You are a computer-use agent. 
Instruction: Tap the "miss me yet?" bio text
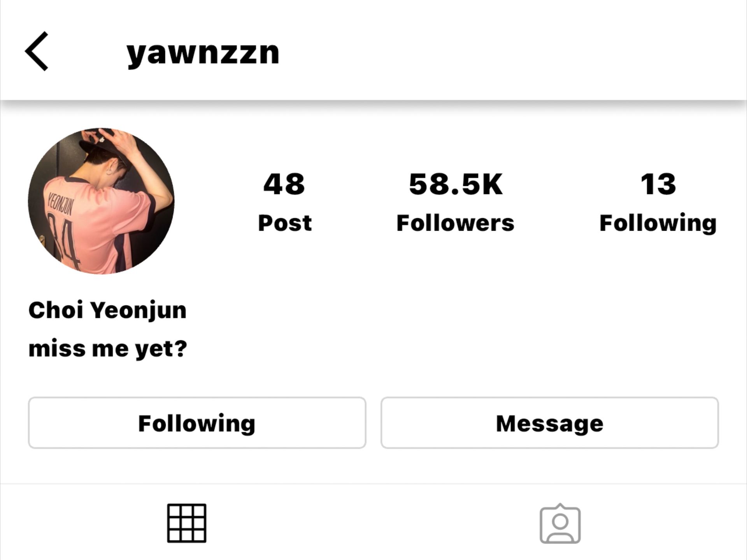pyautogui.click(x=108, y=348)
